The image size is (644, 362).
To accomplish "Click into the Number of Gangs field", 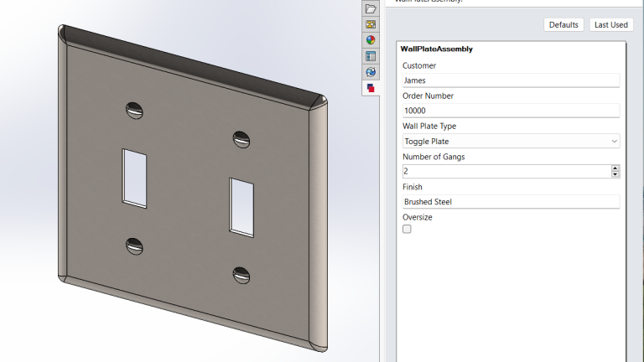I will [503, 171].
